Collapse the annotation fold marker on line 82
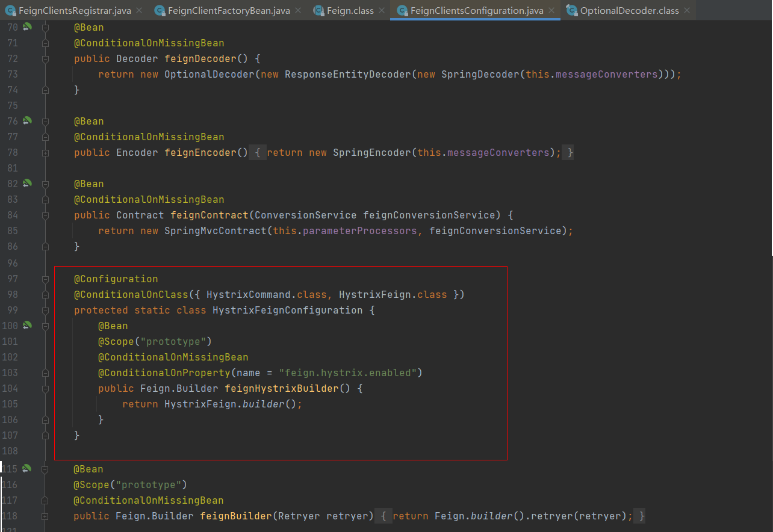The height and width of the screenshot is (532, 773). tap(45, 184)
